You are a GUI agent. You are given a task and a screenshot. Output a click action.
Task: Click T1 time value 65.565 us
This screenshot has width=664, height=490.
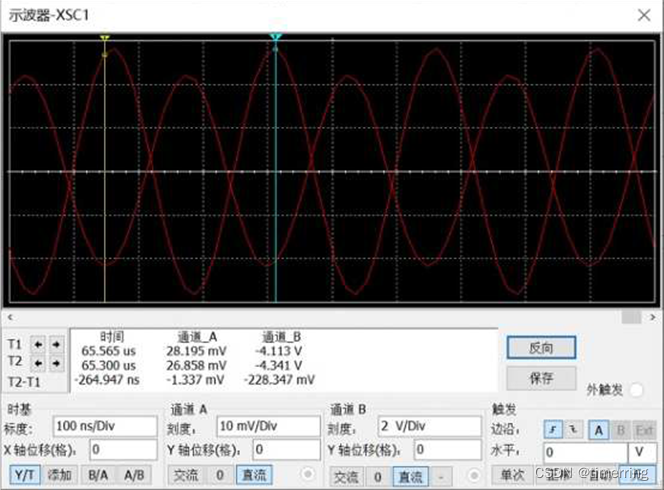click(x=108, y=351)
